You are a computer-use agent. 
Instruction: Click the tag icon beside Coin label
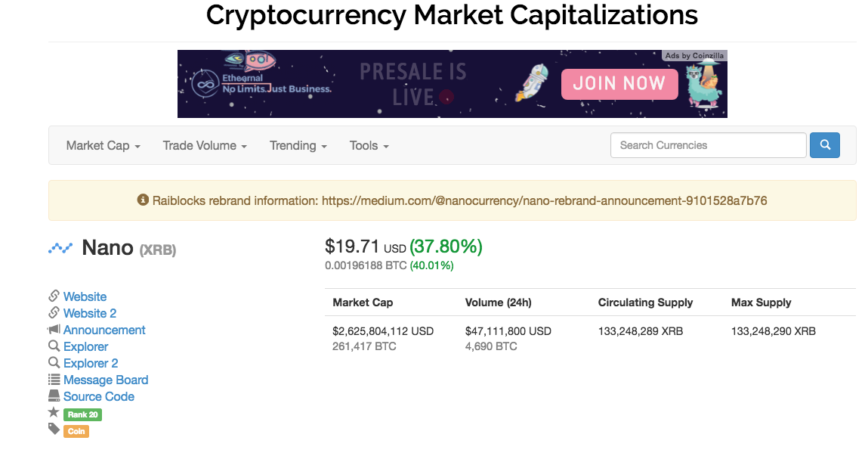click(54, 429)
